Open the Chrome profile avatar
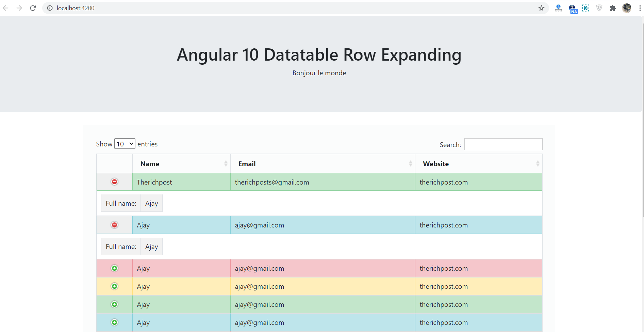The width and height of the screenshot is (644, 332). point(627,8)
